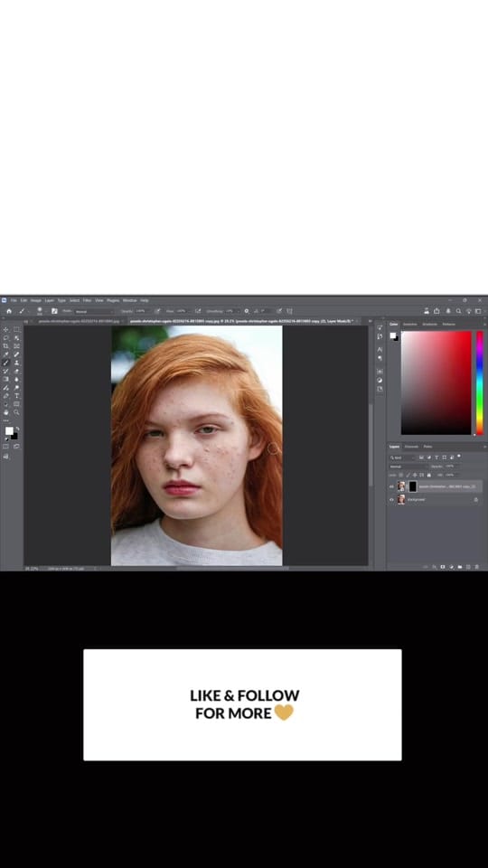Open the Image menu

36,300
